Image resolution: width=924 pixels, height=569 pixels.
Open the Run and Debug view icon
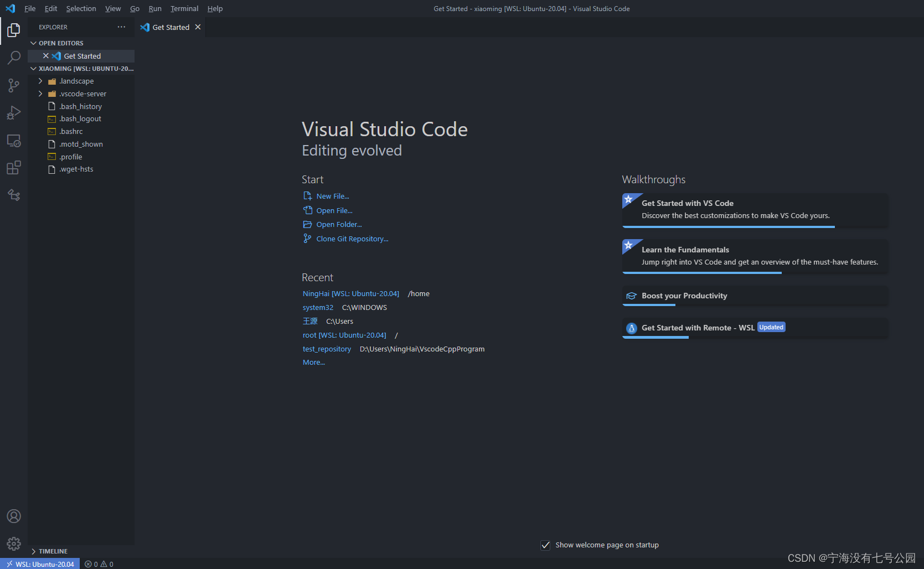(x=14, y=113)
